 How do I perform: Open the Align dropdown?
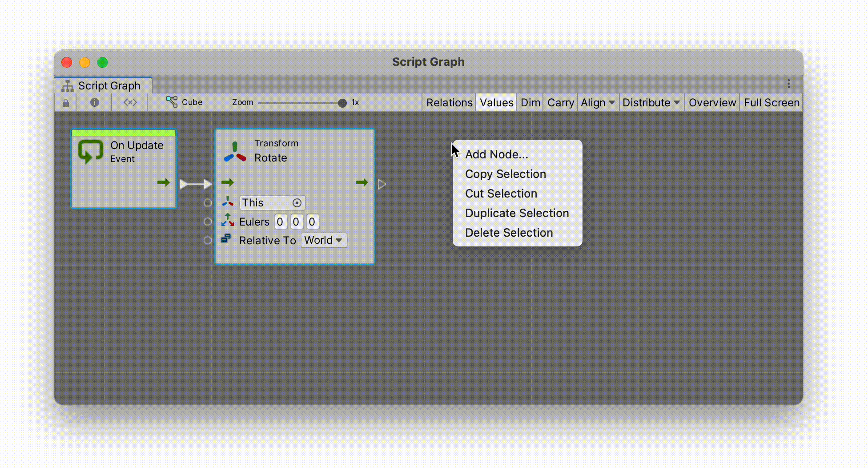click(598, 102)
